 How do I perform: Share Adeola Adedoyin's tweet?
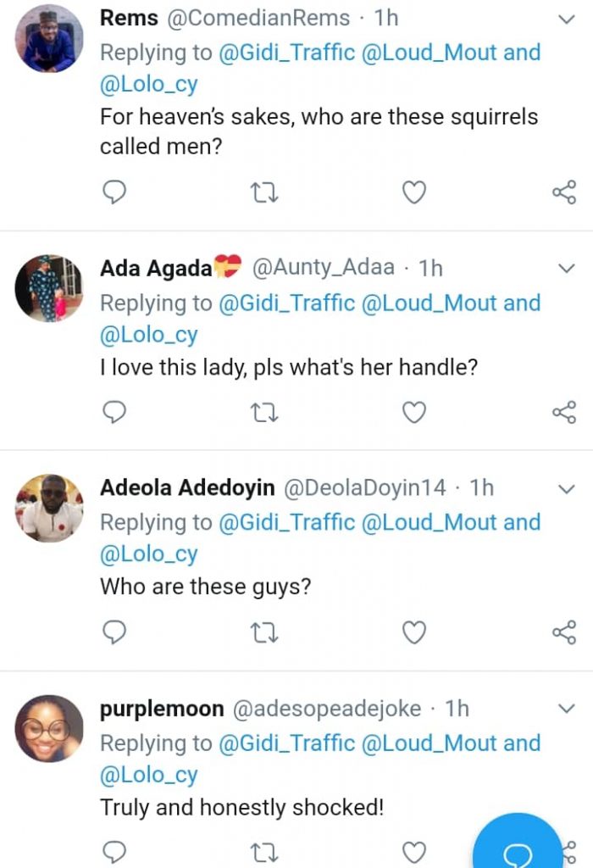(563, 632)
